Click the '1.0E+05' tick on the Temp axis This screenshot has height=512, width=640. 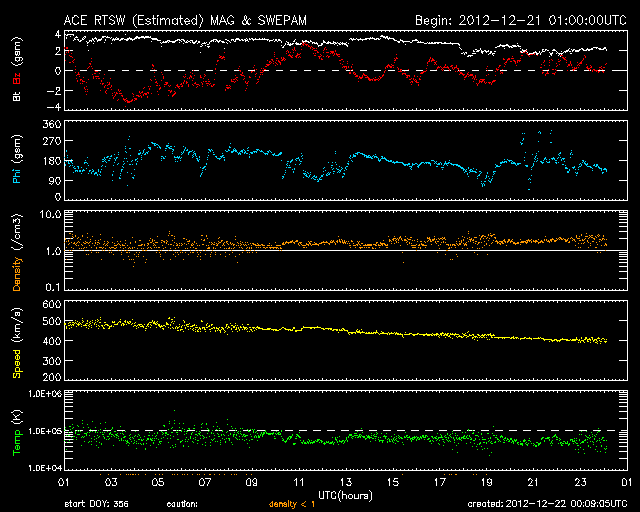click(x=45, y=431)
